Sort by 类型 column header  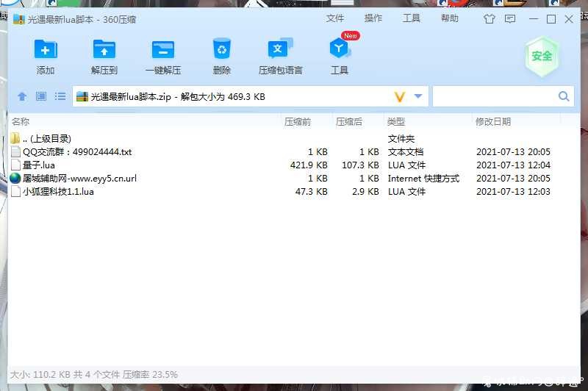coord(396,121)
